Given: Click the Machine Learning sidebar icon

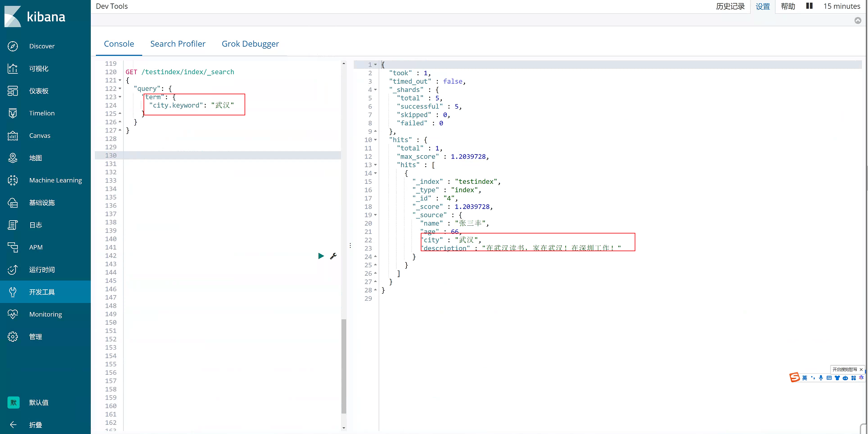Looking at the screenshot, I should 13,180.
